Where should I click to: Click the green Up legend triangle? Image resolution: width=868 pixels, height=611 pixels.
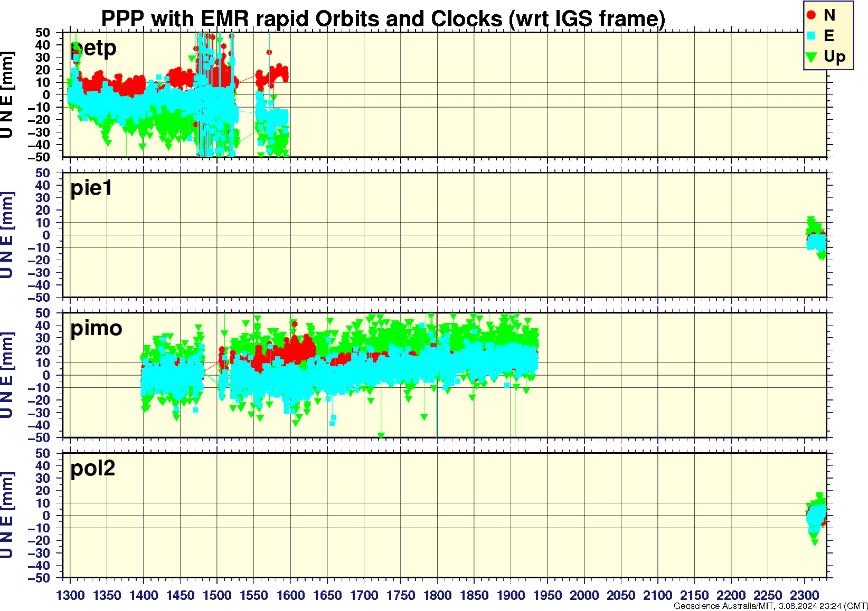(812, 57)
